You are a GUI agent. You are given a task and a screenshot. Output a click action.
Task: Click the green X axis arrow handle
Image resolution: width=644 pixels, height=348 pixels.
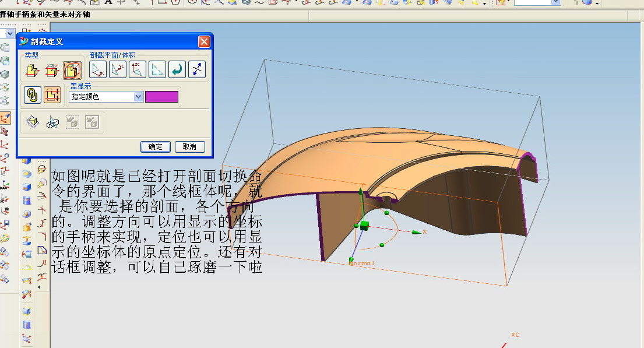pyautogui.click(x=416, y=232)
